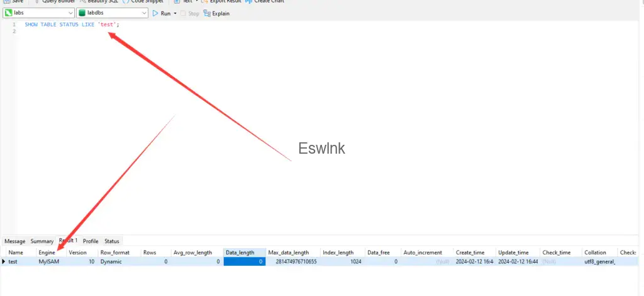Expand the labdbs database dropdown
This screenshot has height=296, width=644.
point(143,13)
